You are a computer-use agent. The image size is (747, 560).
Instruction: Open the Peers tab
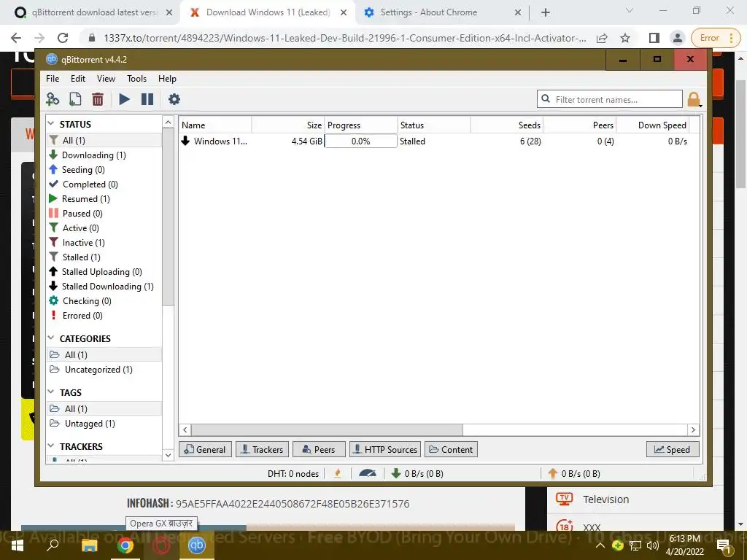click(x=319, y=449)
